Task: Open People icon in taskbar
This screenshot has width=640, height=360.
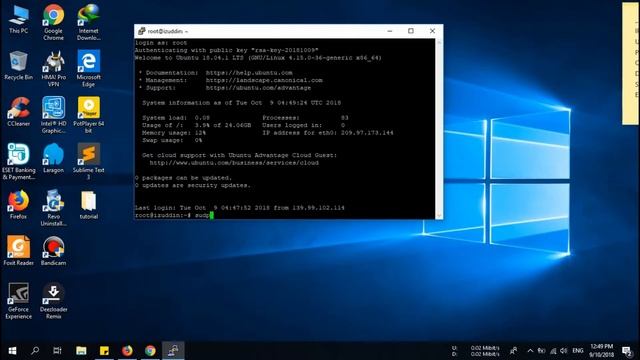Action: pyautogui.click(x=513, y=351)
